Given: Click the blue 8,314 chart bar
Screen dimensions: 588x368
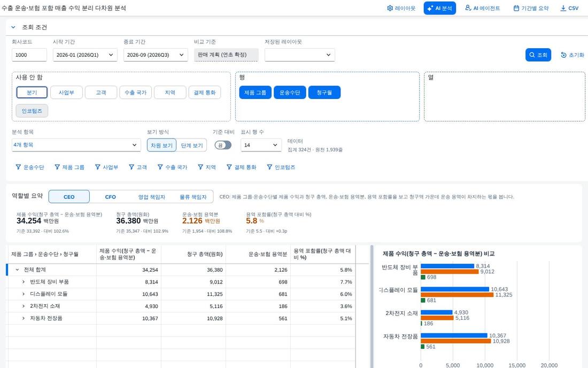Looking at the screenshot, I should pyautogui.click(x=447, y=266).
